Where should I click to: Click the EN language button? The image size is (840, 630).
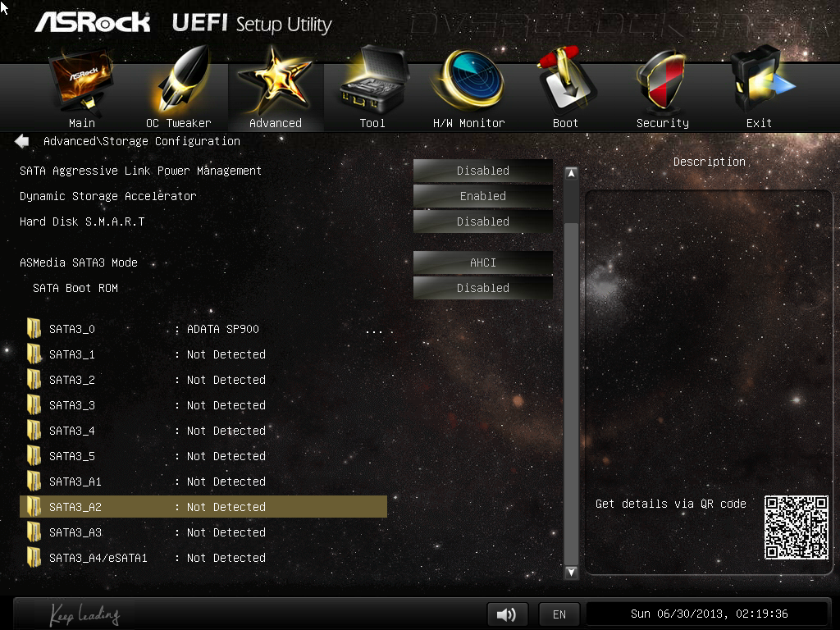pyautogui.click(x=559, y=614)
